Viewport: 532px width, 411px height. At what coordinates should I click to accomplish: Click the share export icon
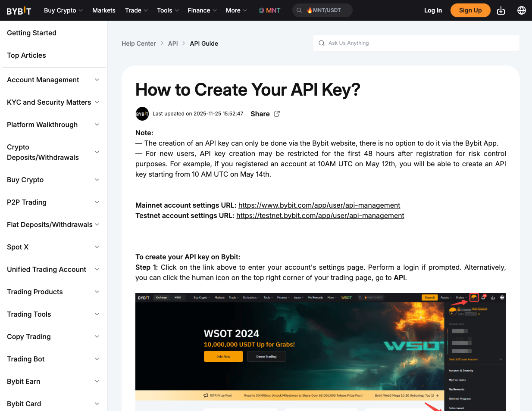tap(277, 114)
